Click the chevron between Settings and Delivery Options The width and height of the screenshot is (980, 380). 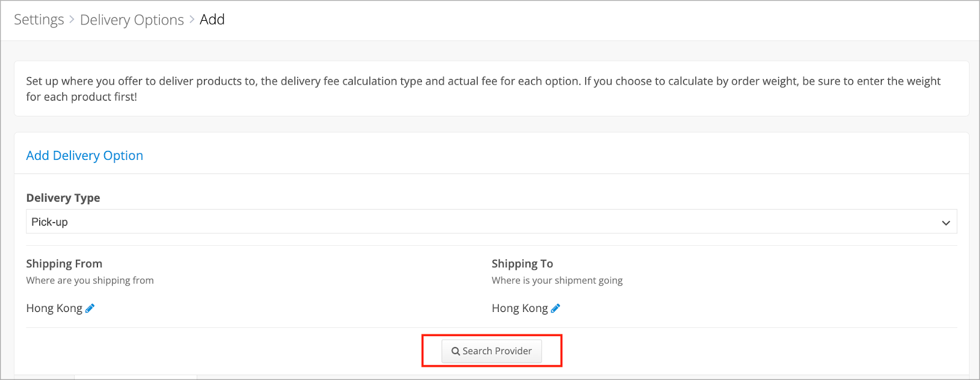[x=72, y=20]
